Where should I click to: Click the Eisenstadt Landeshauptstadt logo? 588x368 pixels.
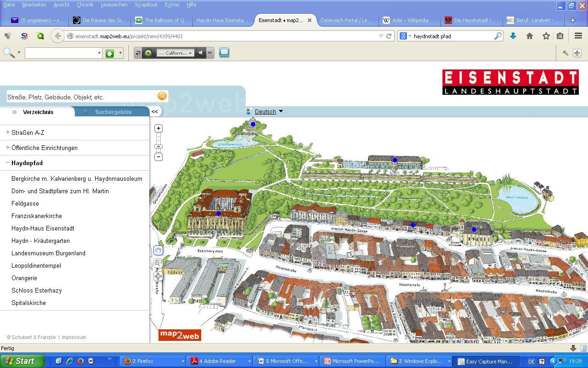point(510,82)
